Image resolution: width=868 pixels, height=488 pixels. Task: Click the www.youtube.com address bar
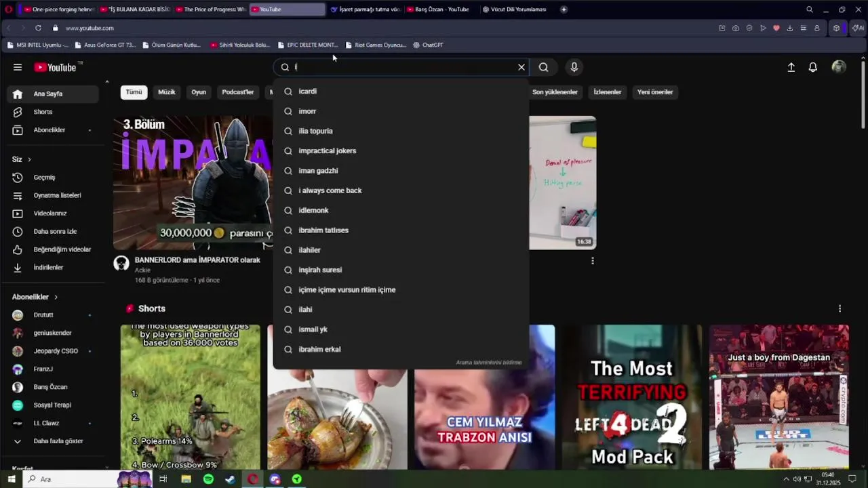(x=90, y=28)
